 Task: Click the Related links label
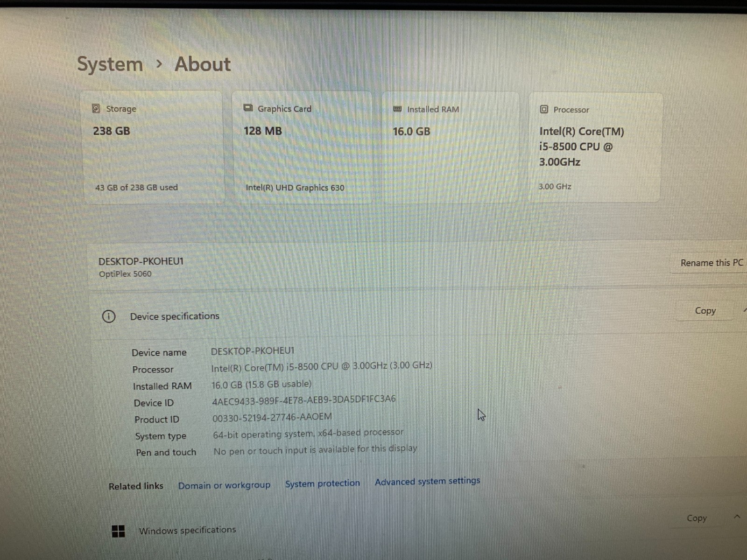[136, 486]
